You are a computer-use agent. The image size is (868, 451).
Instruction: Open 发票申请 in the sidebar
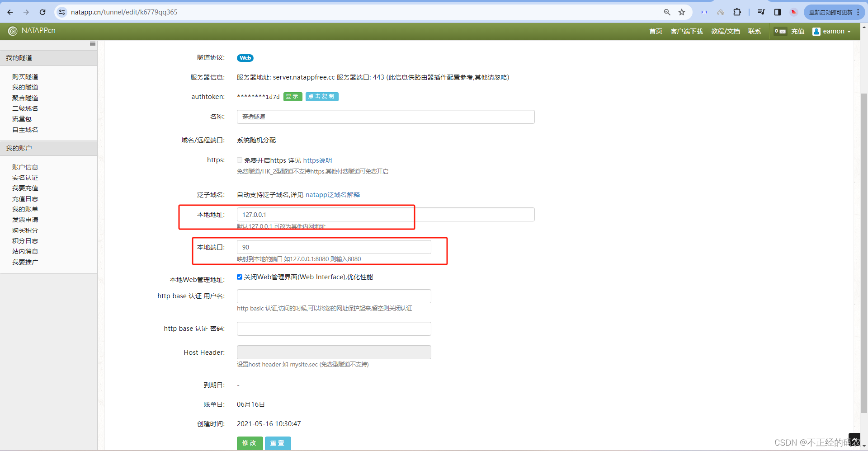coord(25,220)
